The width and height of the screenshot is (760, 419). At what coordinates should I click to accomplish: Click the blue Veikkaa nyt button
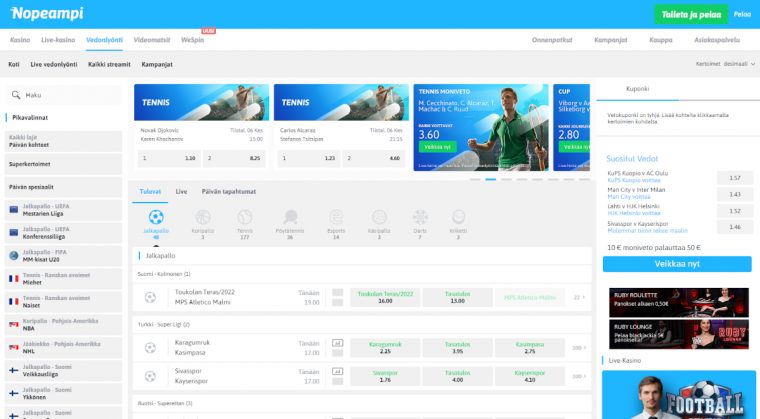coord(677,264)
